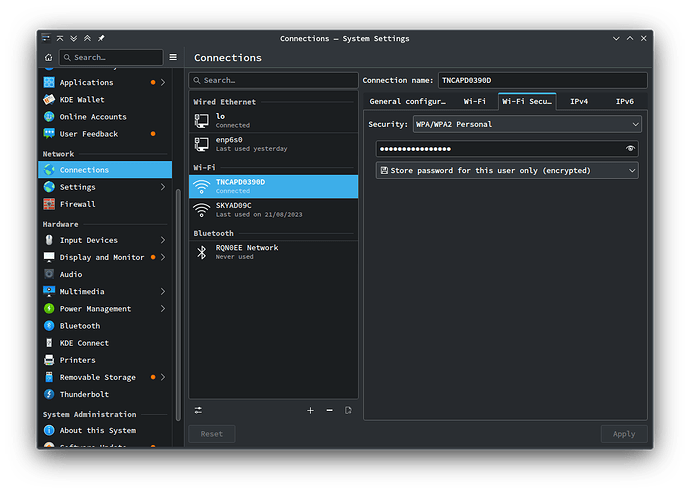Select the Wi-Fi Security tab
This screenshot has height=492, width=690.
(527, 102)
